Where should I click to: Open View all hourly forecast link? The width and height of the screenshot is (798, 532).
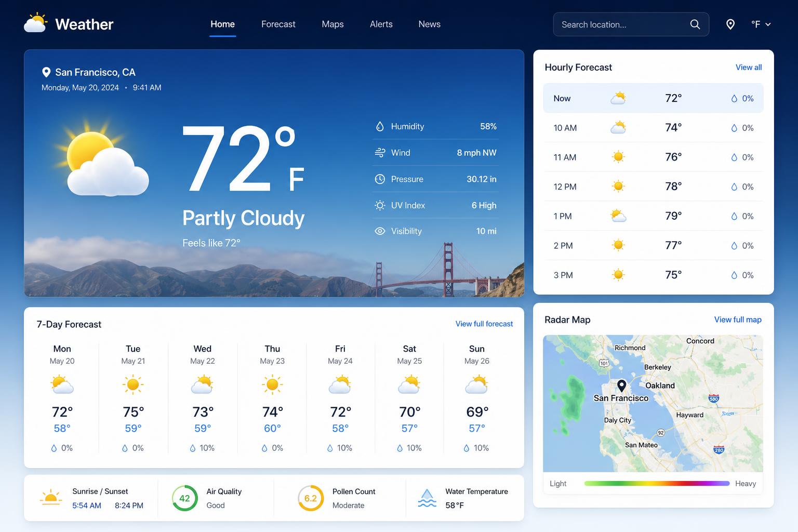749,68
